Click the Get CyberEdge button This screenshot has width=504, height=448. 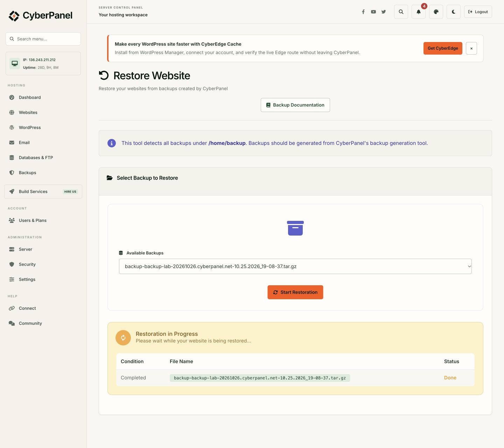click(443, 48)
